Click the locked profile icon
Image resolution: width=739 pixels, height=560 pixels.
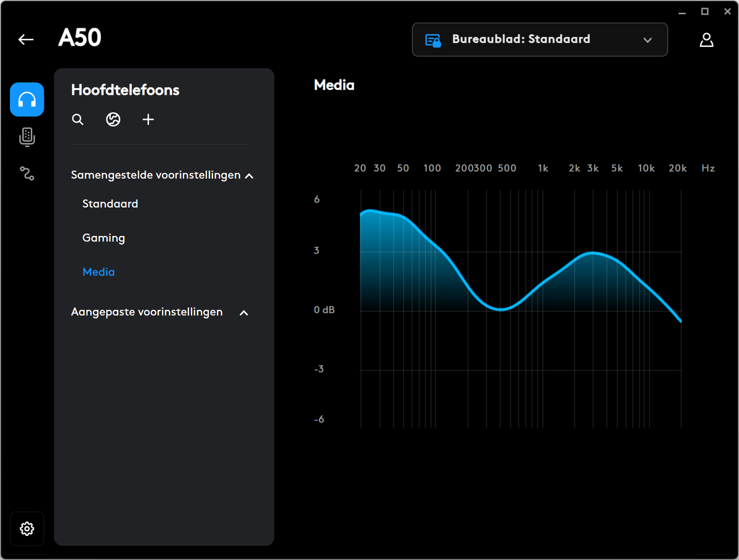pyautogui.click(x=434, y=40)
